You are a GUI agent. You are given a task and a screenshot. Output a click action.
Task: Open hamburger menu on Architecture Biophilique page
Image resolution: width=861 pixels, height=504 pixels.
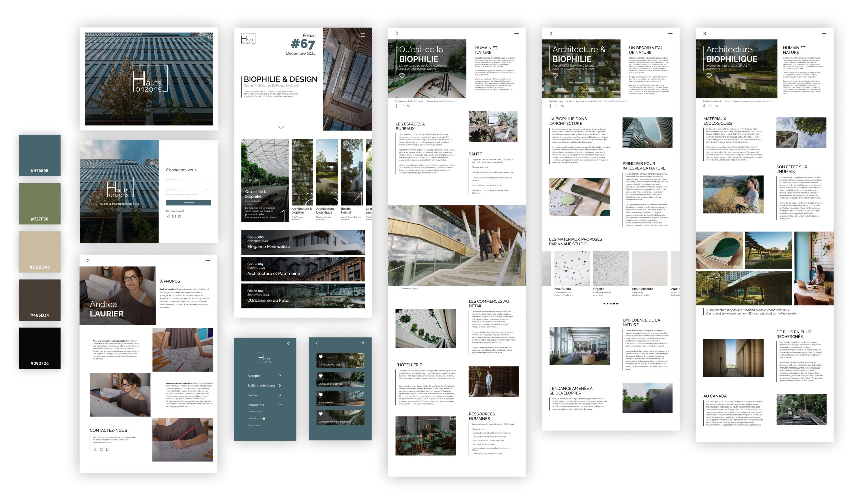[x=824, y=34]
